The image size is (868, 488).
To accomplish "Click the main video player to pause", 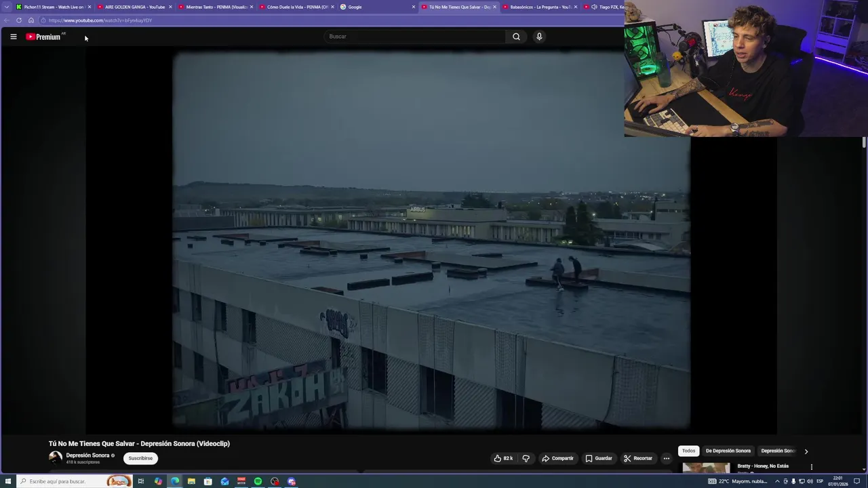I will (x=431, y=242).
